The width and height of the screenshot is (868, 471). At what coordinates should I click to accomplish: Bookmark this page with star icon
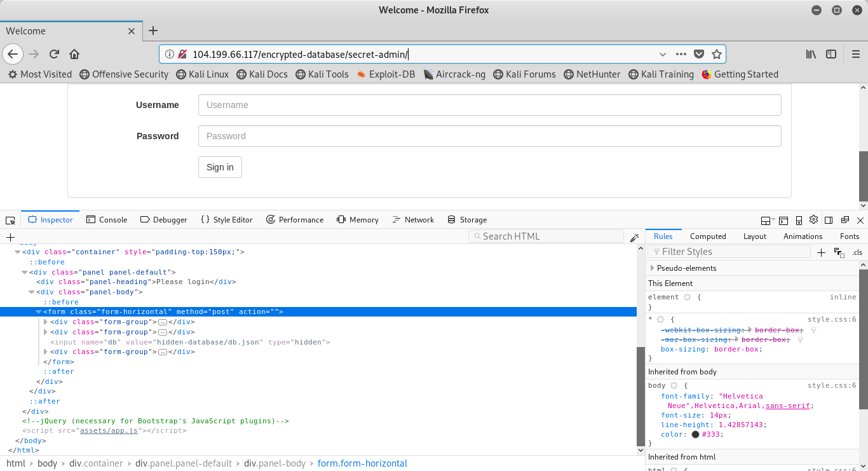coord(716,54)
